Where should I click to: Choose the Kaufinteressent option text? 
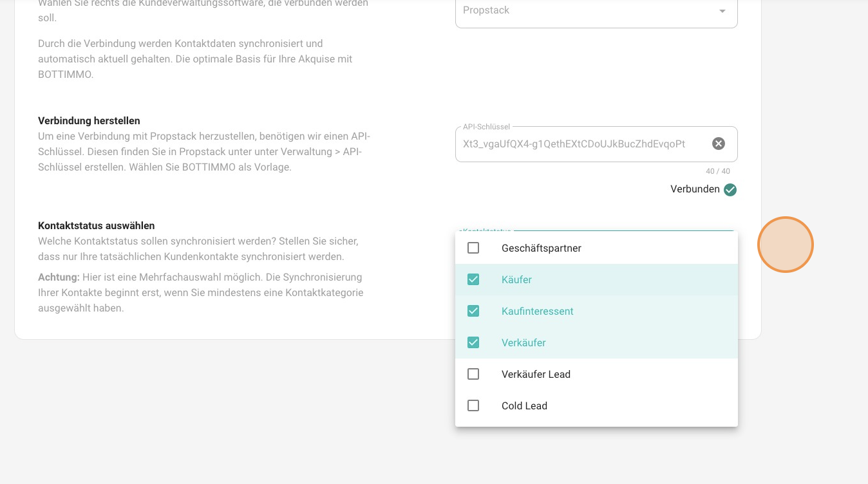click(x=537, y=312)
